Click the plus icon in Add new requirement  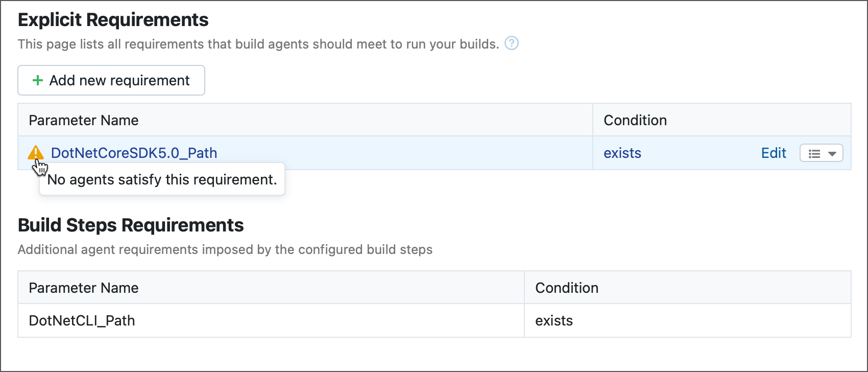coord(37,80)
